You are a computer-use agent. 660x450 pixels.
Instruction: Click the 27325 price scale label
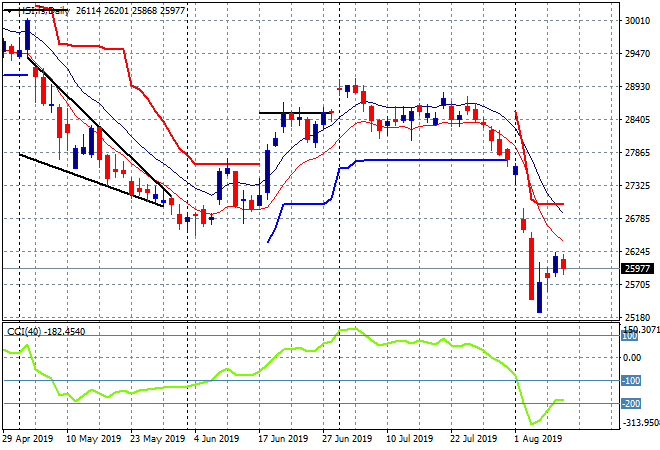click(x=637, y=186)
